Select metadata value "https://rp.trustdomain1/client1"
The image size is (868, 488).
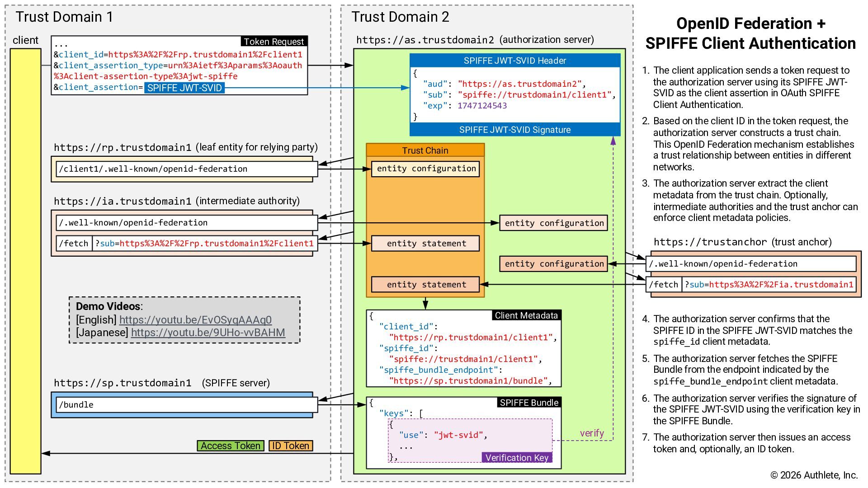tap(471, 338)
